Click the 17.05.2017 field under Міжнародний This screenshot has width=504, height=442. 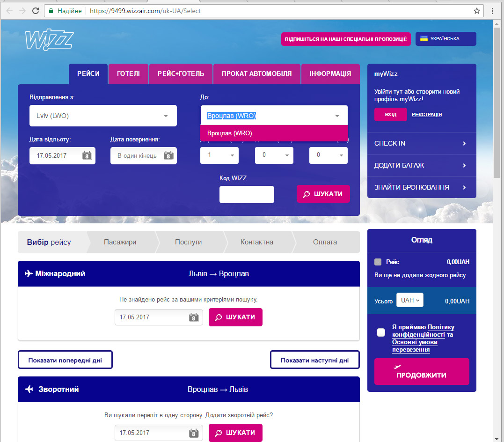coord(159,317)
